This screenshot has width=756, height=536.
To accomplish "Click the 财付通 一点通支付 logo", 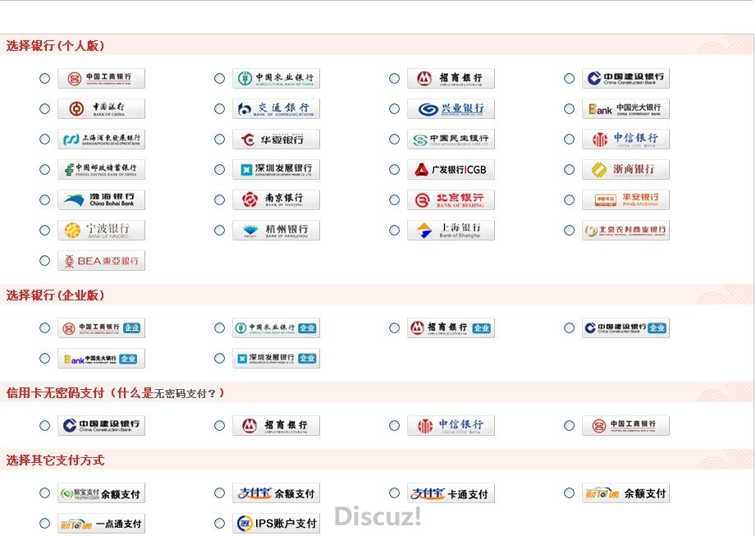I will click(x=101, y=523).
